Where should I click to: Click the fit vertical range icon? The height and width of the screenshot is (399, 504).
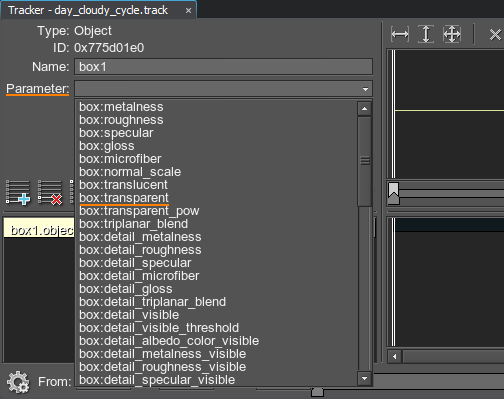click(x=426, y=34)
